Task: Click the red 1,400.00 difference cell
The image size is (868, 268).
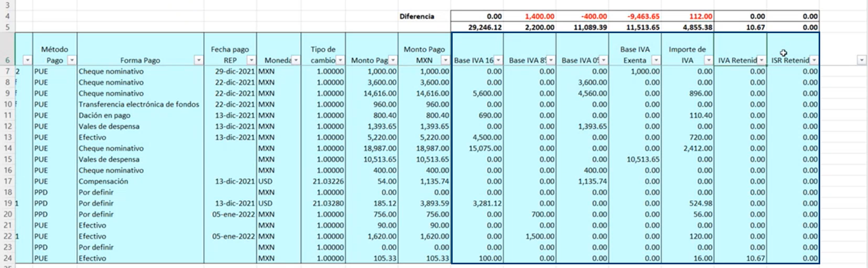Action: click(x=529, y=16)
